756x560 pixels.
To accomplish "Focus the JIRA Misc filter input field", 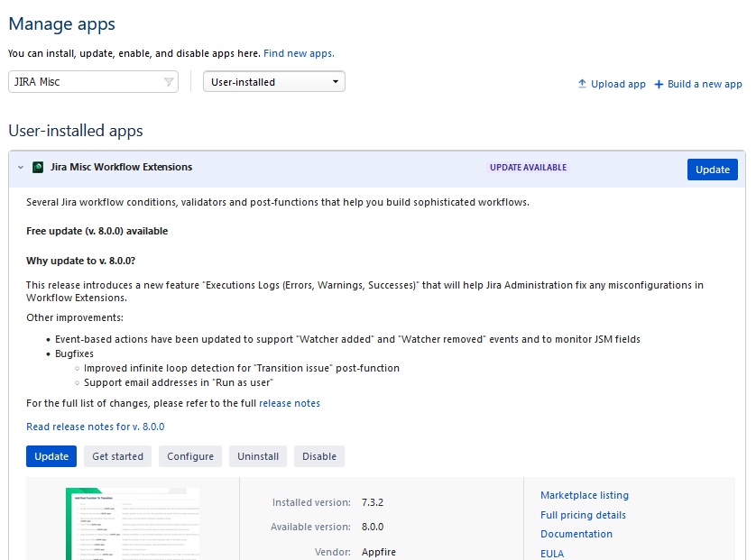I will 93,81.
